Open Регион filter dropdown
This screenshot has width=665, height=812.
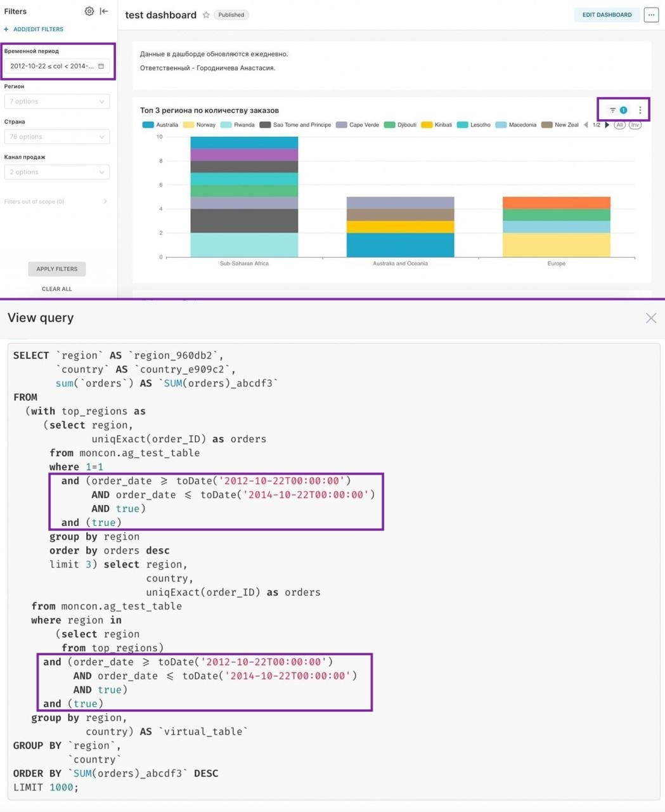(57, 101)
